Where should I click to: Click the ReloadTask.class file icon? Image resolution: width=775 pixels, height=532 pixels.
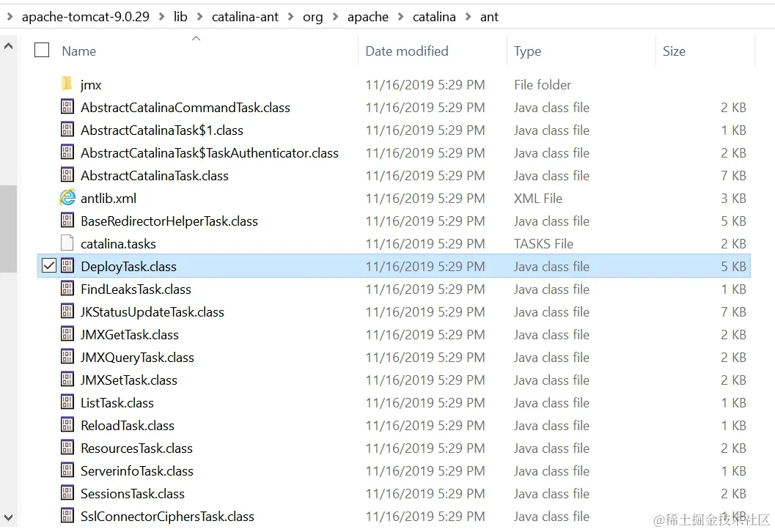(67, 425)
